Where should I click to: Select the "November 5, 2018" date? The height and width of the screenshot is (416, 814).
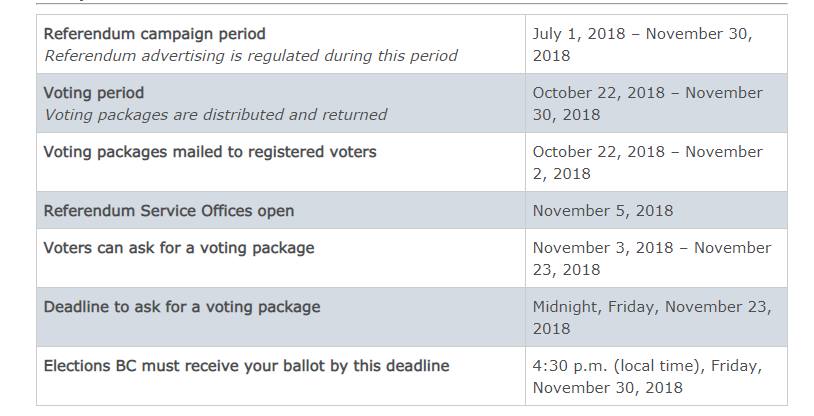pos(602,211)
